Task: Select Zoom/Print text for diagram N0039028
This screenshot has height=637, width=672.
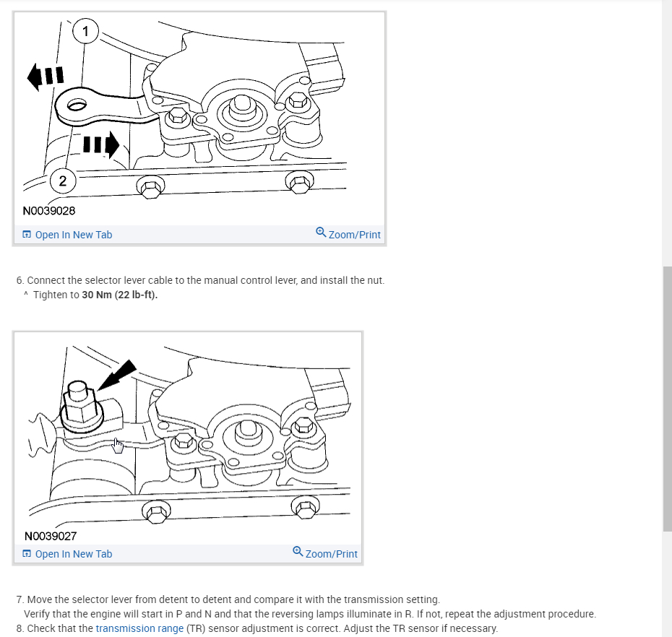Action: pyautogui.click(x=355, y=235)
